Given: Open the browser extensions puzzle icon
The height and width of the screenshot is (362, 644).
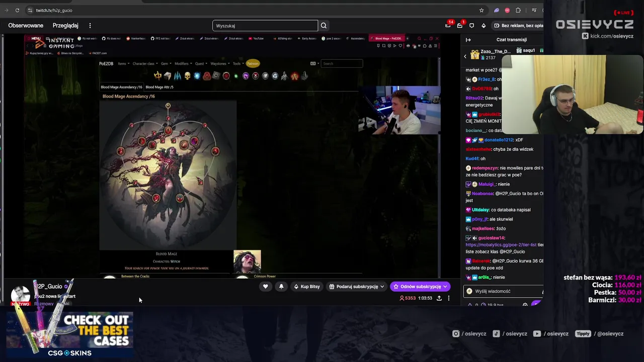Looking at the screenshot, I should pyautogui.click(x=518, y=10).
